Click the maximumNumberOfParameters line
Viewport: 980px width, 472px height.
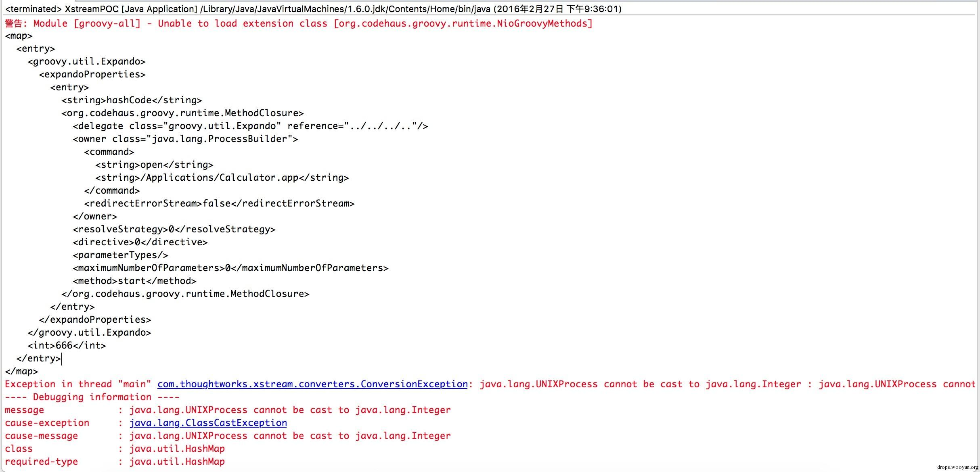click(x=230, y=268)
